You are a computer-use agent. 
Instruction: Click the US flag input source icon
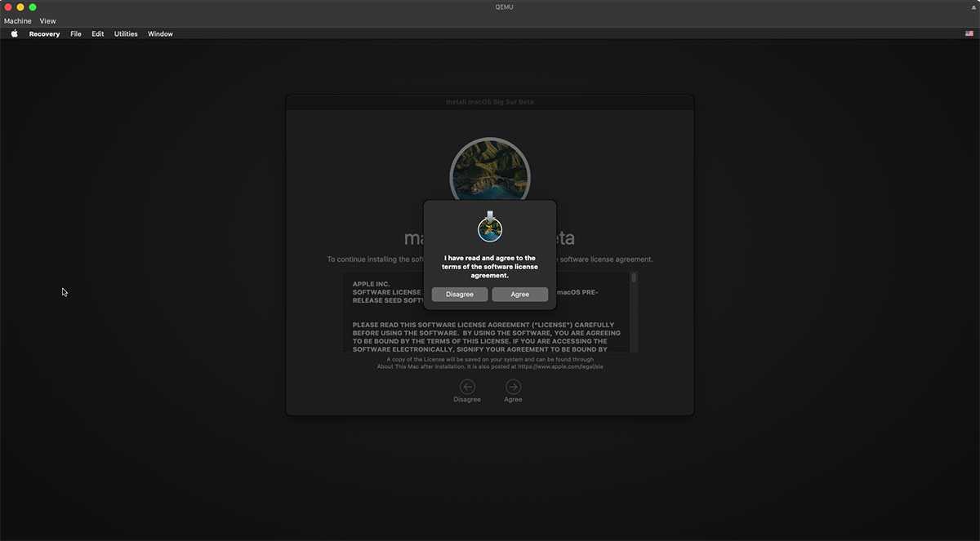tap(969, 34)
